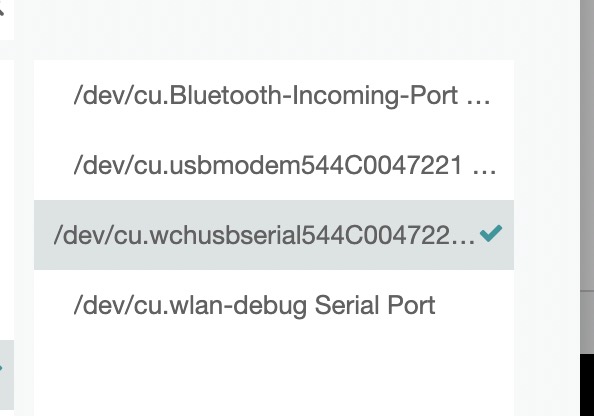The height and width of the screenshot is (416, 594).
Task: Click the words "Serial Port" in wlan-debug entry
Action: (375, 305)
